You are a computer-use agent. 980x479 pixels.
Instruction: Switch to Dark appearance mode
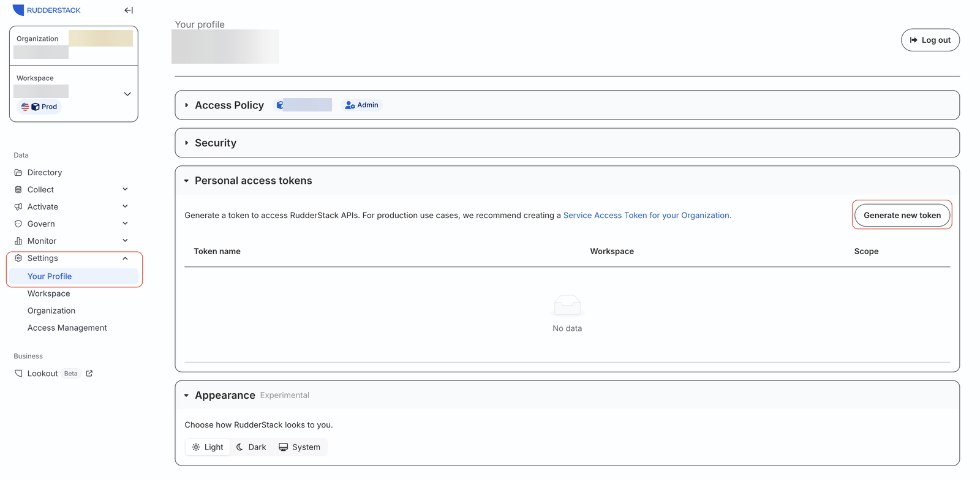251,447
